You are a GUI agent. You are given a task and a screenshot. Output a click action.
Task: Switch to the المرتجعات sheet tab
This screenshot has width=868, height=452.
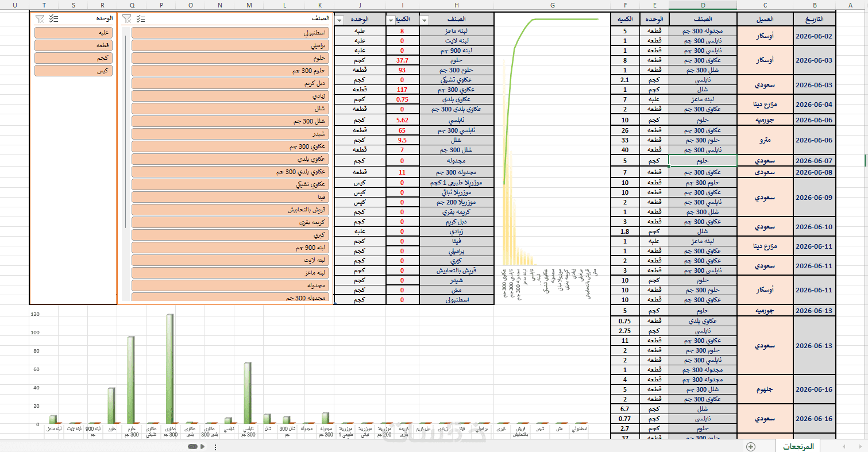click(x=798, y=446)
